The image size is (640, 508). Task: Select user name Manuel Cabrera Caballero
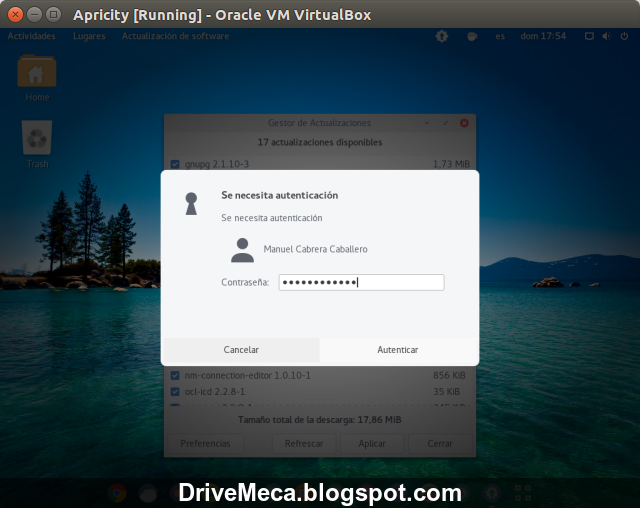(x=315, y=249)
